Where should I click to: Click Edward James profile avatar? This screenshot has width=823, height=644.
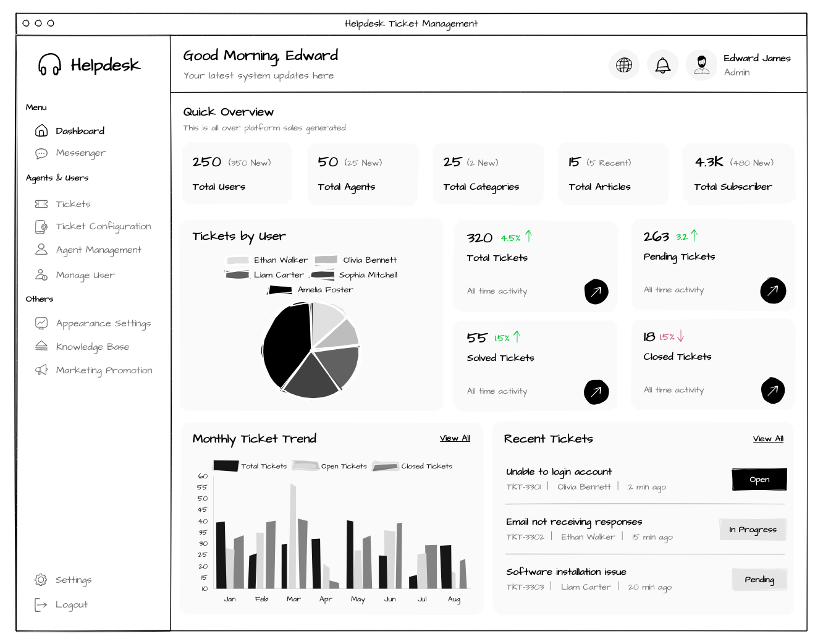(701, 65)
